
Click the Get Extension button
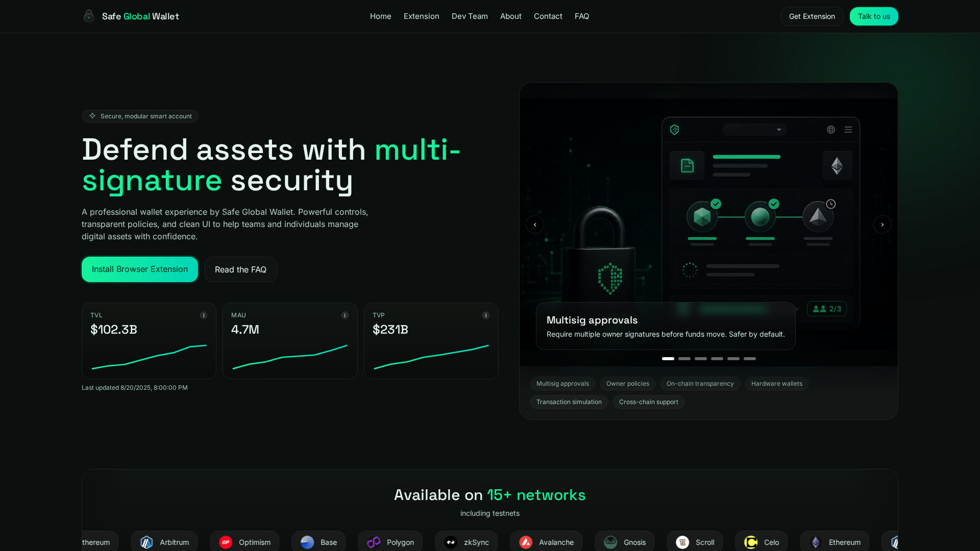812,16
